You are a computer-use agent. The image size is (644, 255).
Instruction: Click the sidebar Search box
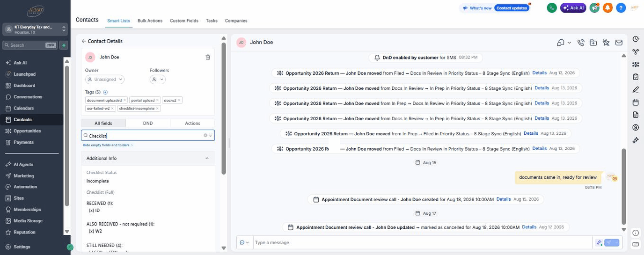(x=30, y=45)
